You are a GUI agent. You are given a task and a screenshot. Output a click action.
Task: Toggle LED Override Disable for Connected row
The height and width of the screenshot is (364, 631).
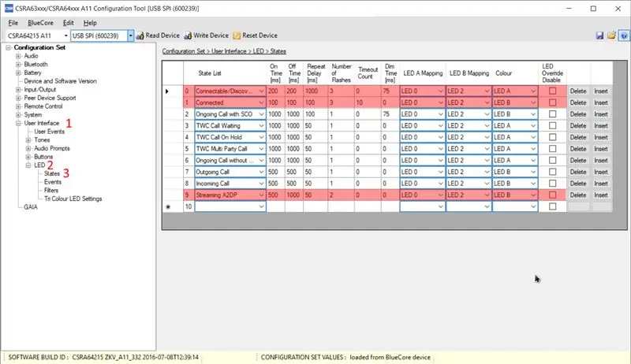point(553,103)
